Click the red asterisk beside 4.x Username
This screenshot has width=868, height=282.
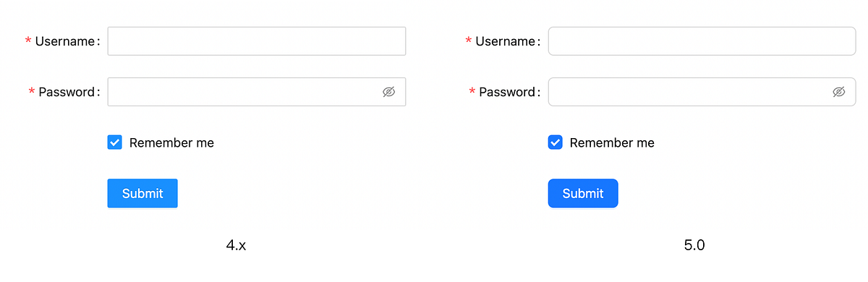tap(28, 41)
